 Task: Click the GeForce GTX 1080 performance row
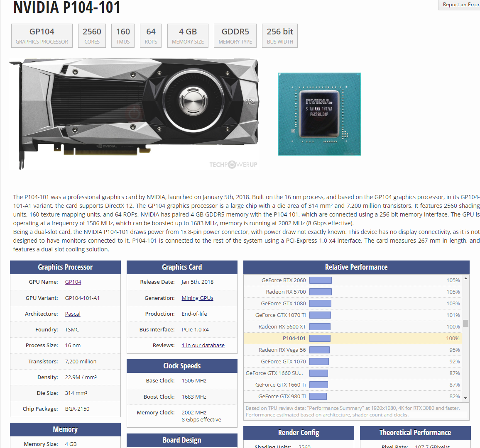pyautogui.click(x=353, y=303)
